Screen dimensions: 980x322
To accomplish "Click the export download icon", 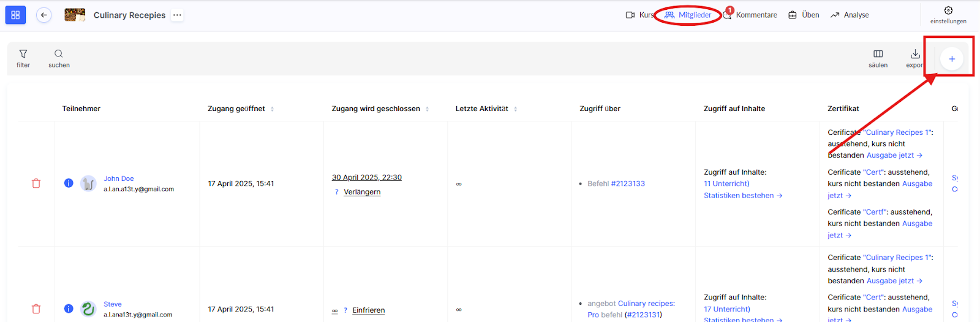I will (914, 58).
